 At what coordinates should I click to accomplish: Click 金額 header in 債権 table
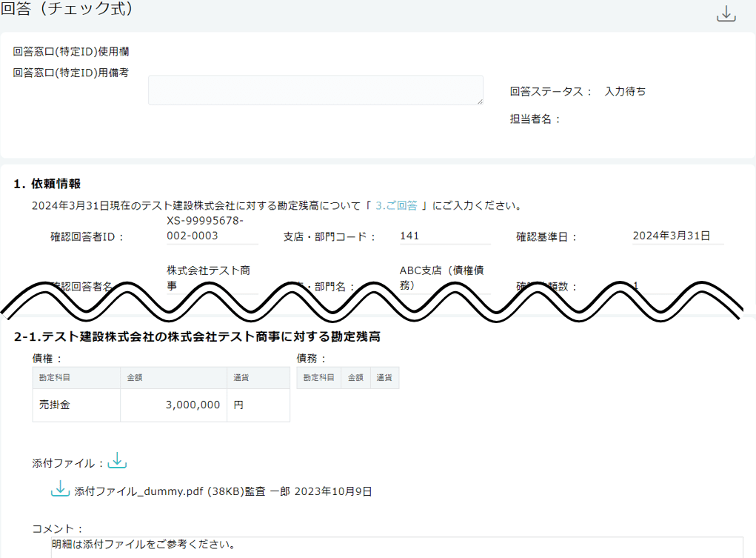(x=173, y=377)
